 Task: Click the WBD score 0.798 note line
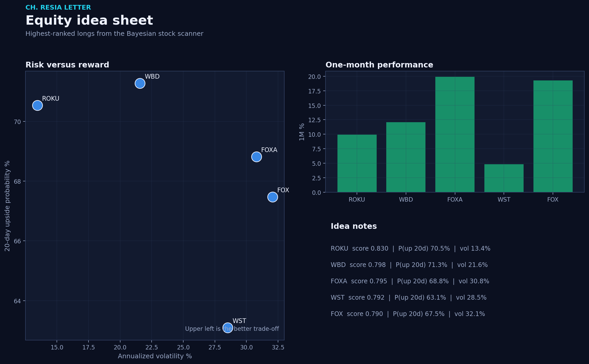[x=409, y=265]
